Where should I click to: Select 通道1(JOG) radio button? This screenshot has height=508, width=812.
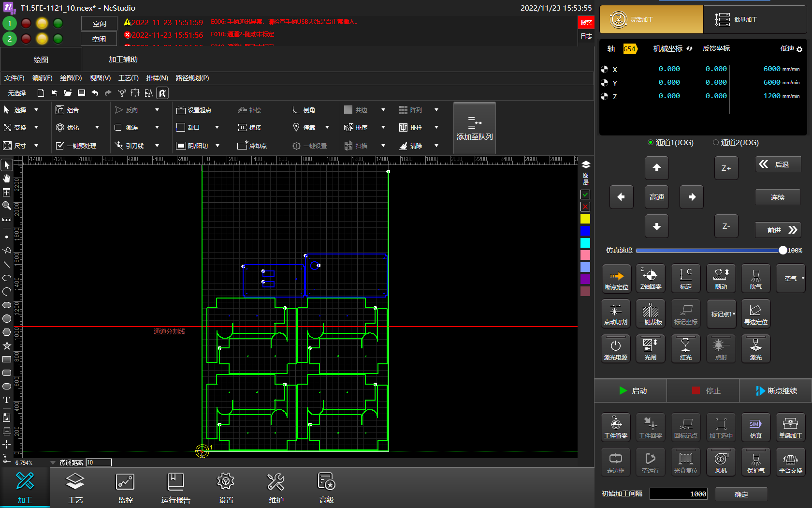pos(651,143)
